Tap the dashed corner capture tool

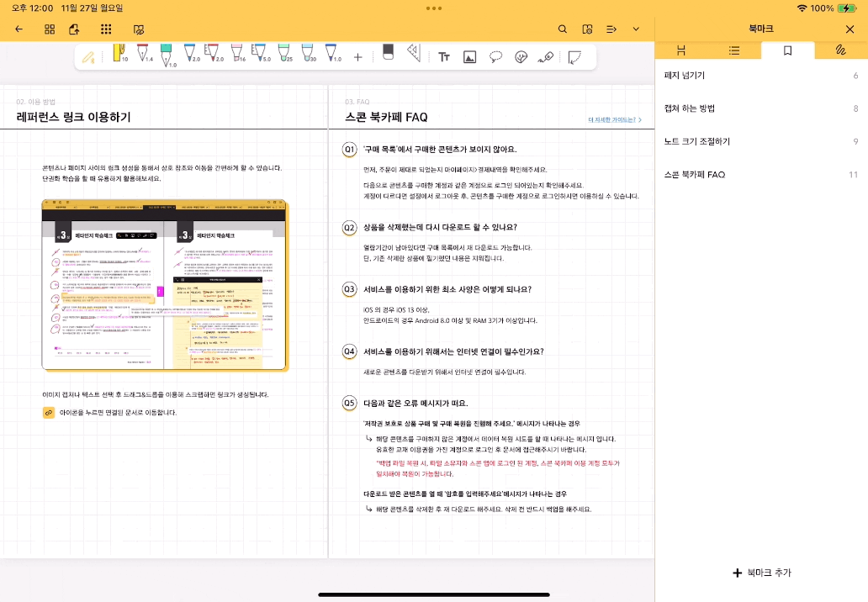click(x=574, y=57)
